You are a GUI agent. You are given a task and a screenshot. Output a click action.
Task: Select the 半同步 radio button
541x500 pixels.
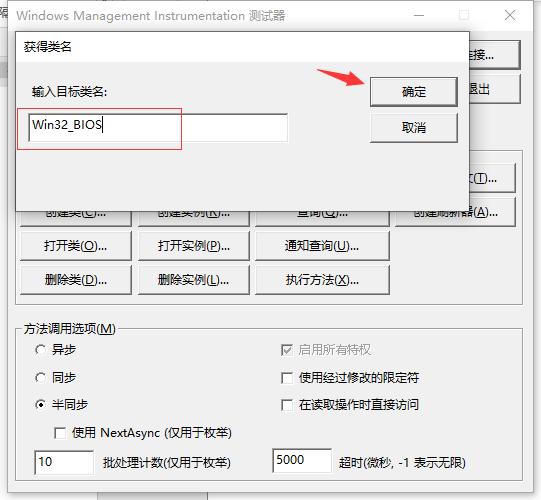(x=40, y=404)
